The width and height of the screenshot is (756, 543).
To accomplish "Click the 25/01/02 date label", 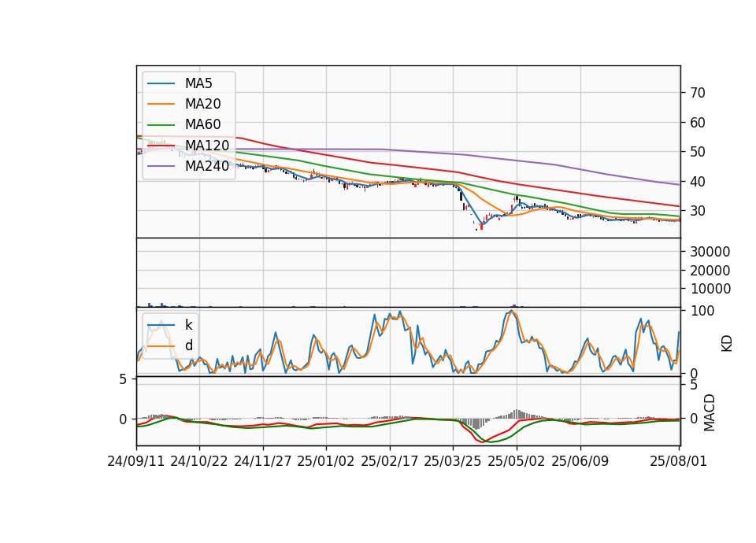I will (x=326, y=462).
